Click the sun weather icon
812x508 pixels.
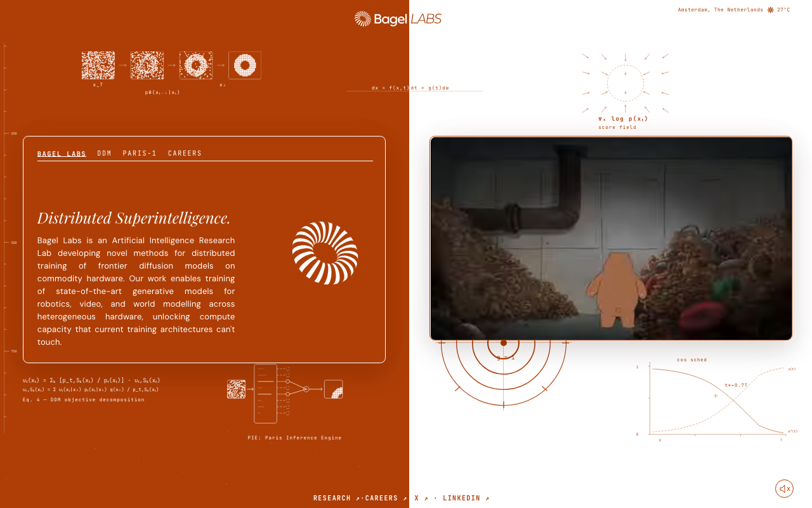click(x=770, y=10)
